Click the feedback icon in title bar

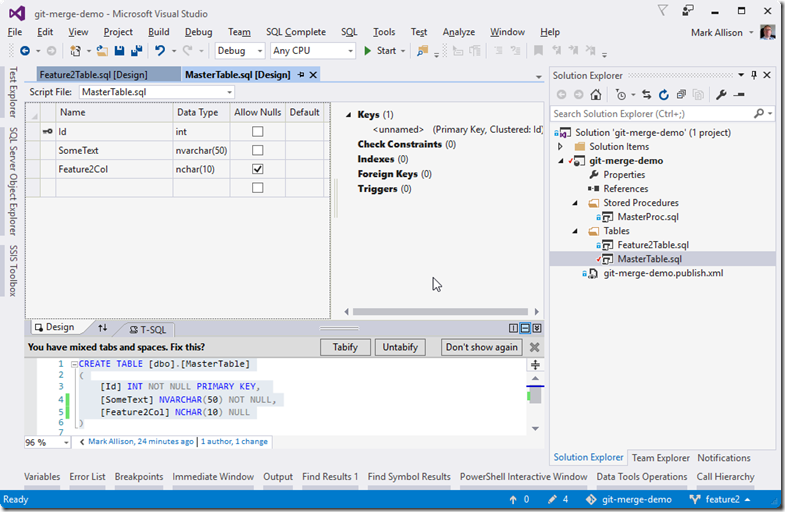[688, 11]
